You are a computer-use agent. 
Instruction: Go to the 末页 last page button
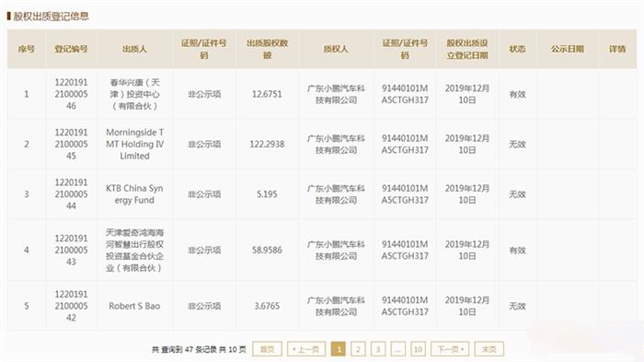(489, 349)
